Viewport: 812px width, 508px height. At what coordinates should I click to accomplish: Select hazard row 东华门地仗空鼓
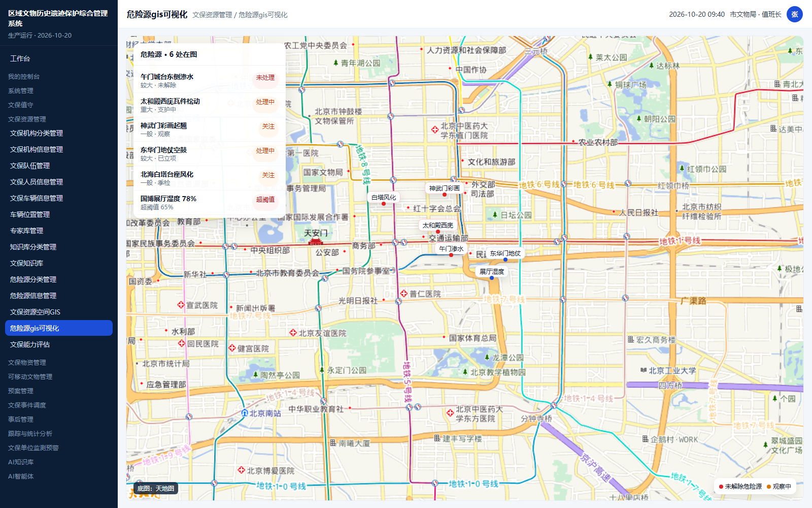point(210,153)
